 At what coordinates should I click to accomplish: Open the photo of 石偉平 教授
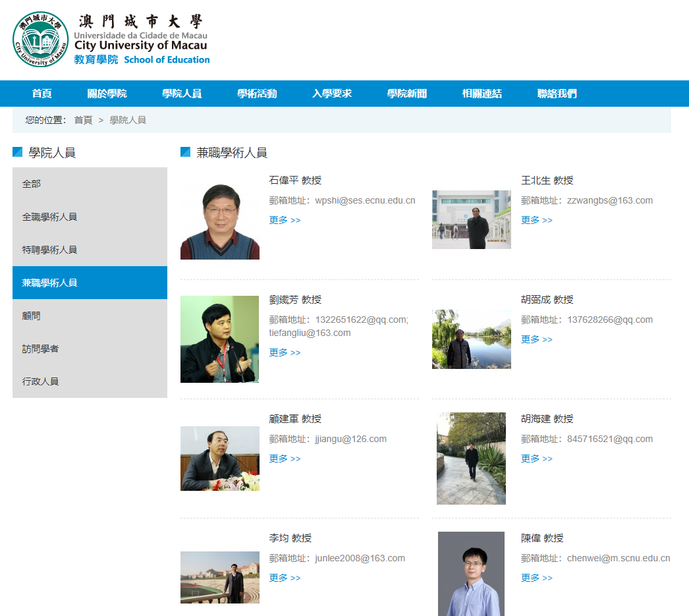[220, 219]
